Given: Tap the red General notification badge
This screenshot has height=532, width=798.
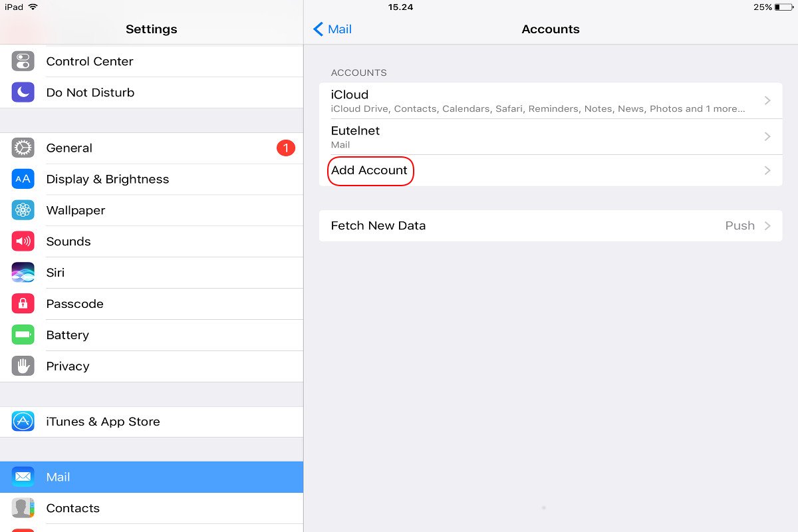Looking at the screenshot, I should pyautogui.click(x=286, y=148).
